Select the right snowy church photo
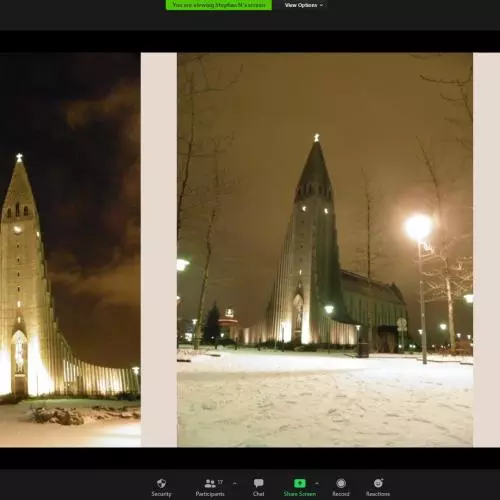Viewport: 500px width, 500px height. tap(325, 250)
